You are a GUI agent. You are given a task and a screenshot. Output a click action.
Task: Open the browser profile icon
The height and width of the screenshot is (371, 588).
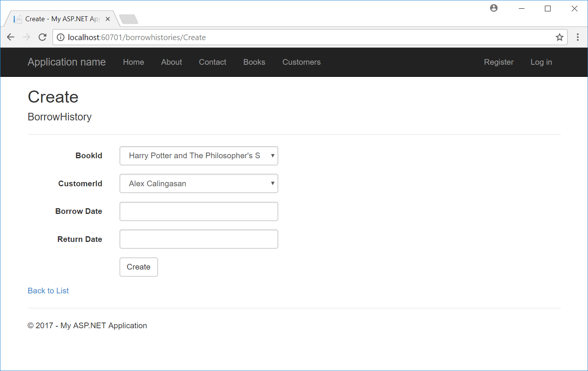click(494, 8)
